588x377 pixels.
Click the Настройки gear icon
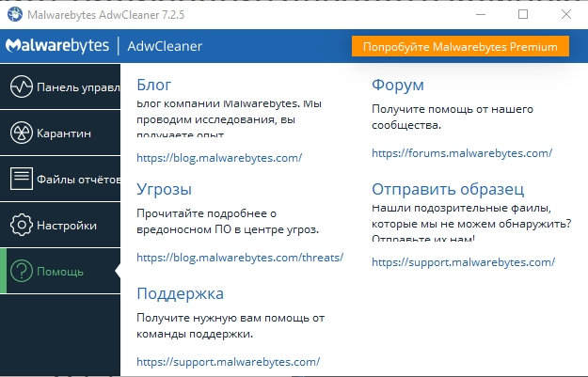[22, 225]
